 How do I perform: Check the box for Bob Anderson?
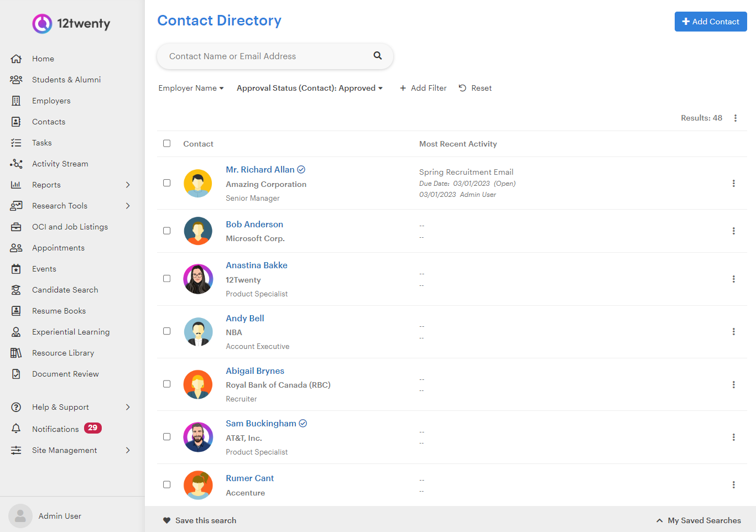(x=166, y=231)
